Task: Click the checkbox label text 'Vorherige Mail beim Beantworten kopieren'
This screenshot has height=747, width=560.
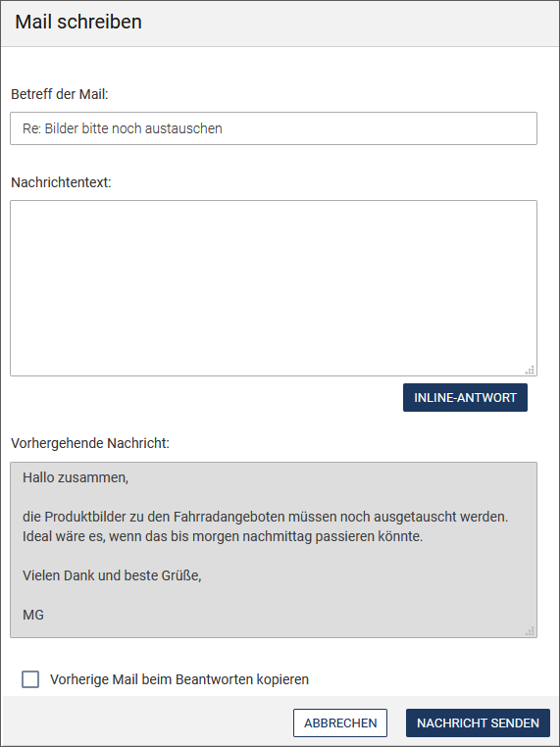Action: click(179, 679)
